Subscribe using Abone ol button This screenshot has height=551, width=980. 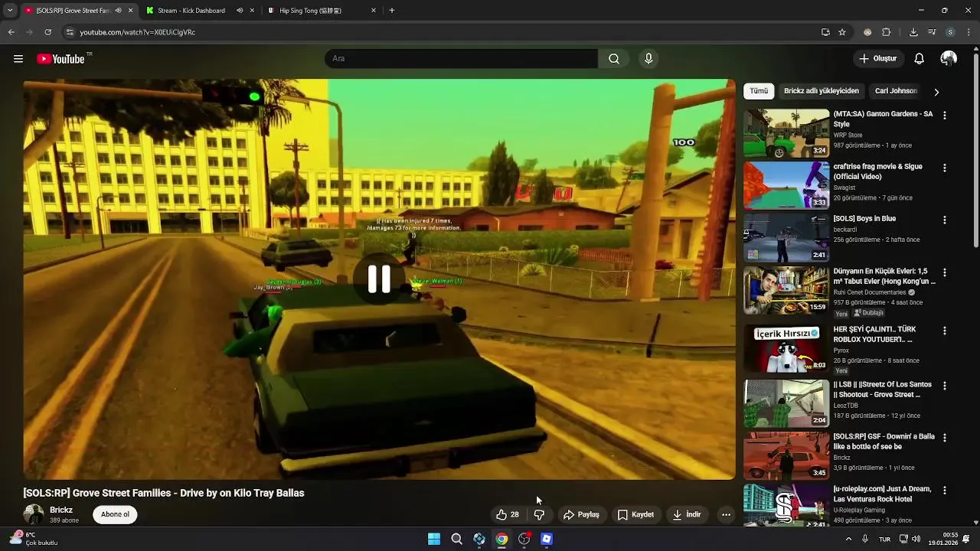coord(115,514)
